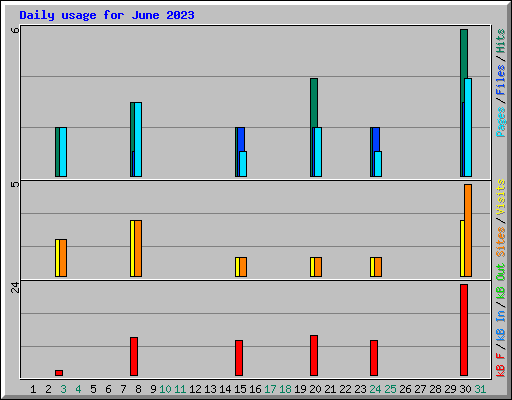Click the 'kB In' legend label

click(501, 325)
